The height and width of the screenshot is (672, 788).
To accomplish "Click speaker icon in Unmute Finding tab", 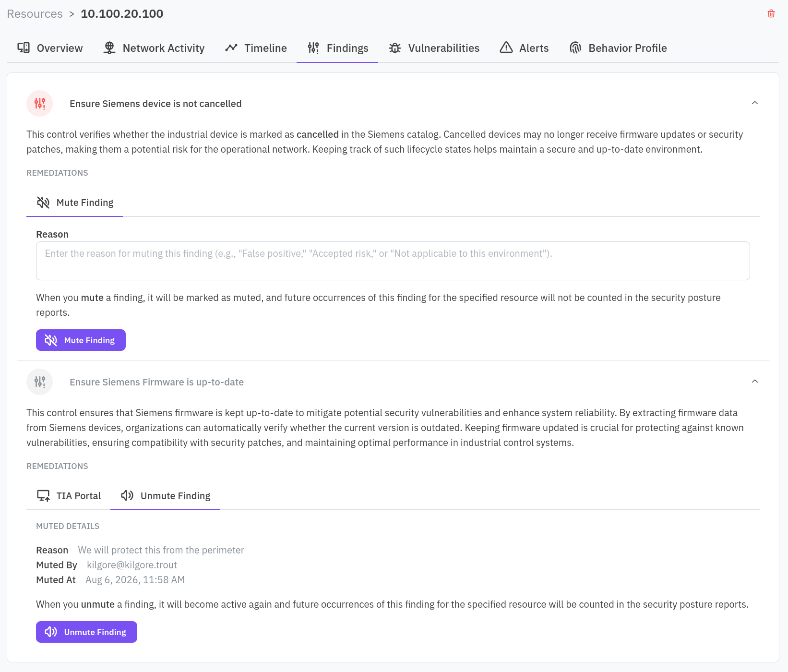I will pyautogui.click(x=127, y=495).
